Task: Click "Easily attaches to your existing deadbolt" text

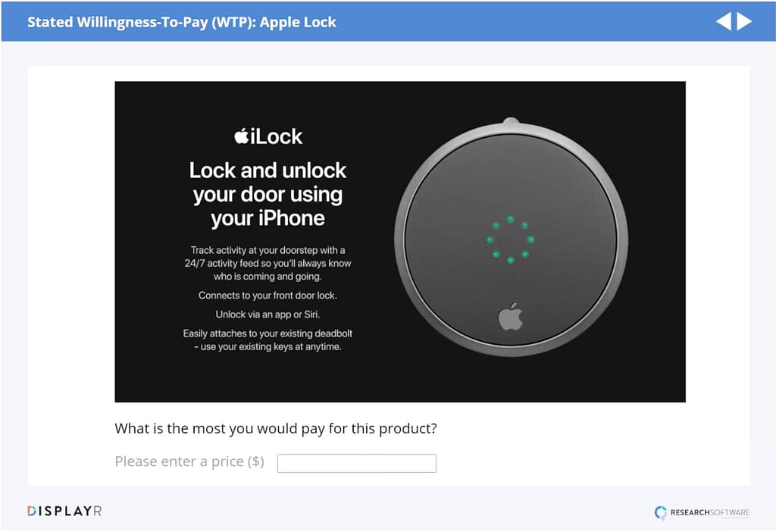Action: [x=268, y=340]
